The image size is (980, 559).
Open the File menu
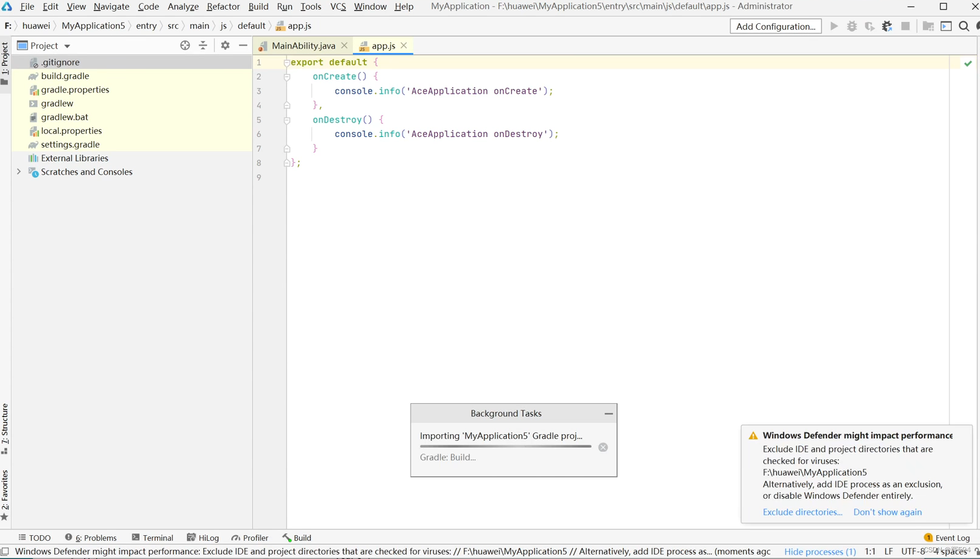point(27,7)
